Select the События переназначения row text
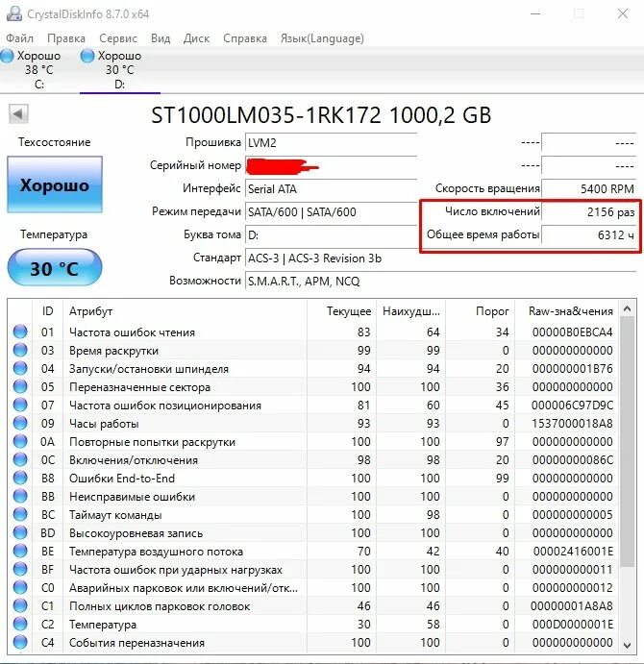Viewport: 644px width, 664px height. 136,643
